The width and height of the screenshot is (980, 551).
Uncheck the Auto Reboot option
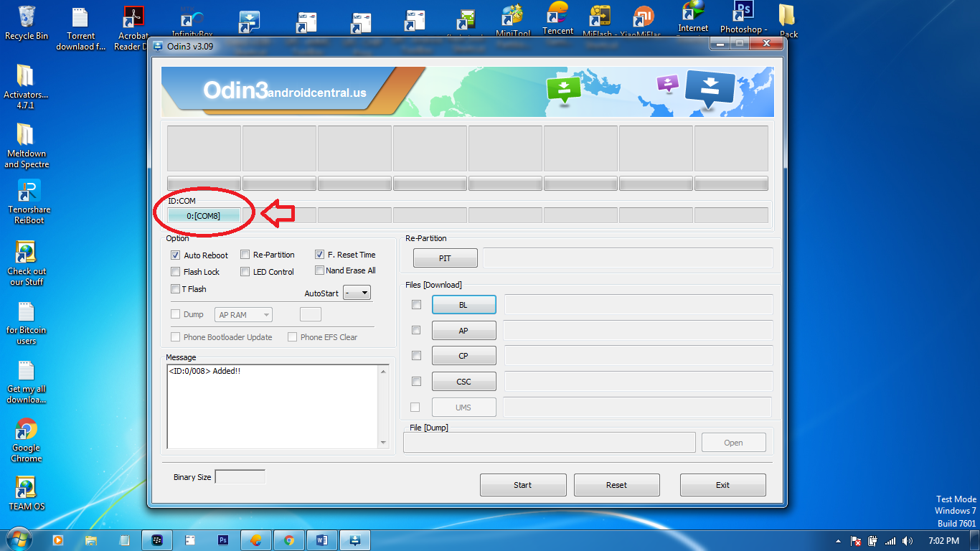[175, 255]
